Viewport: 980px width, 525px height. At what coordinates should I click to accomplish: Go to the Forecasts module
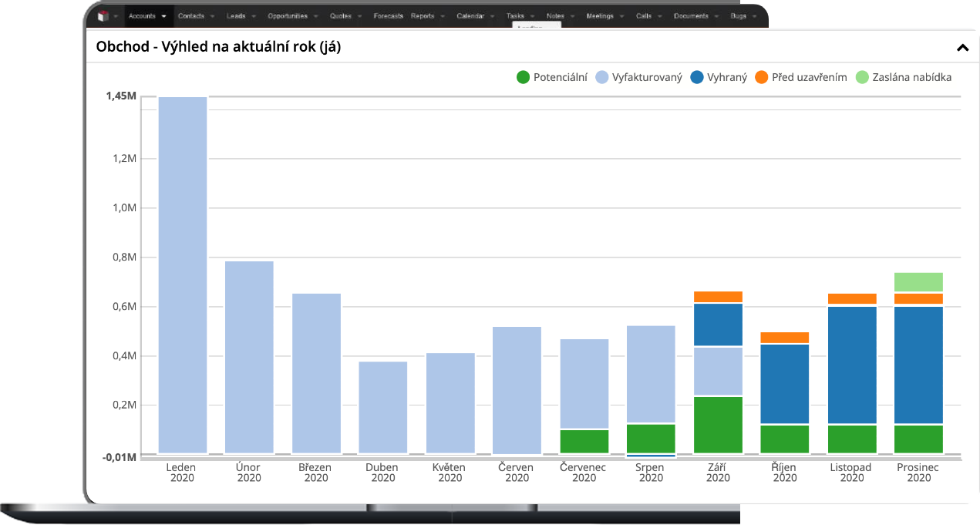point(388,16)
